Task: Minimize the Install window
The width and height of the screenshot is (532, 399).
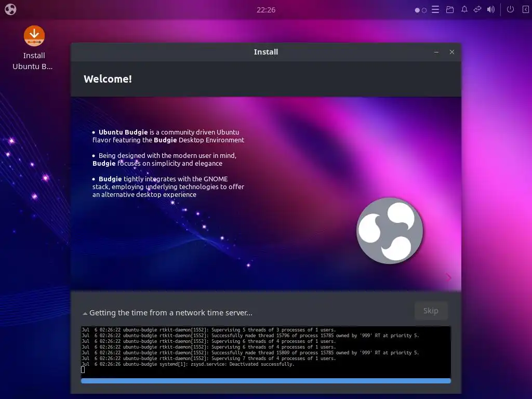Action: click(x=436, y=52)
